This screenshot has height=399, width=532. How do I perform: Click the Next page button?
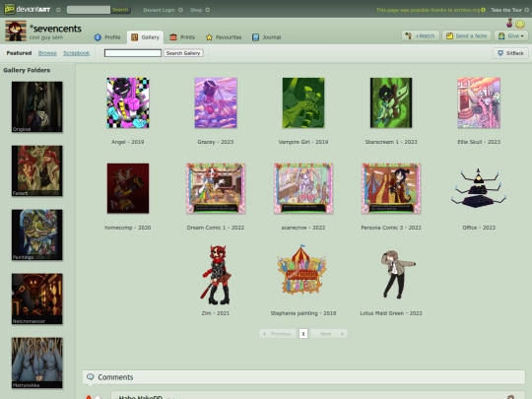pyautogui.click(x=329, y=334)
